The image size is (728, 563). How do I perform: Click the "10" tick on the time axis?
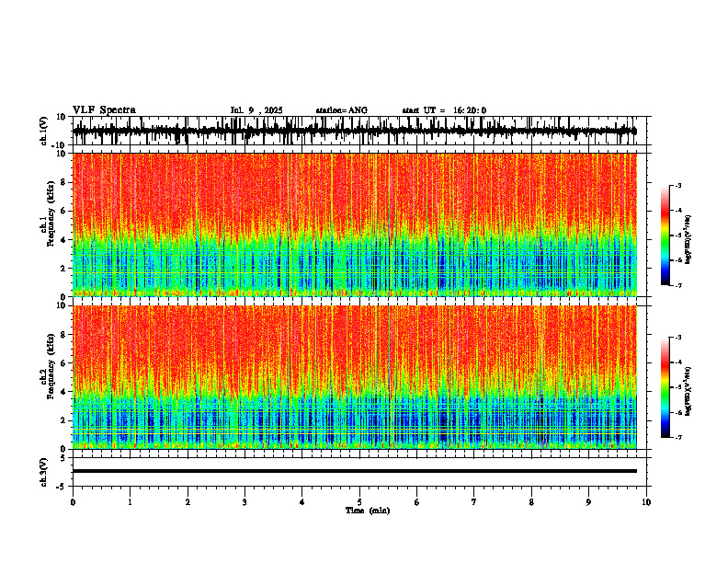[646, 502]
